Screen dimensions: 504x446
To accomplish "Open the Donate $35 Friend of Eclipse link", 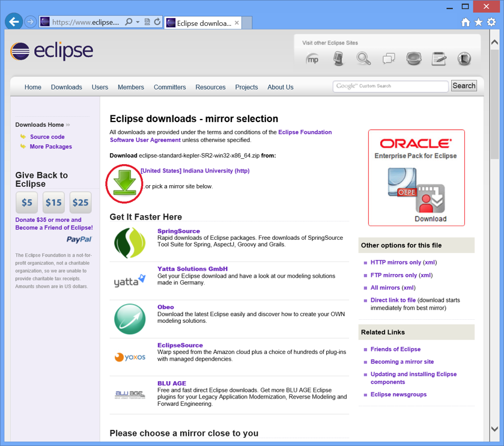I will [x=54, y=224].
